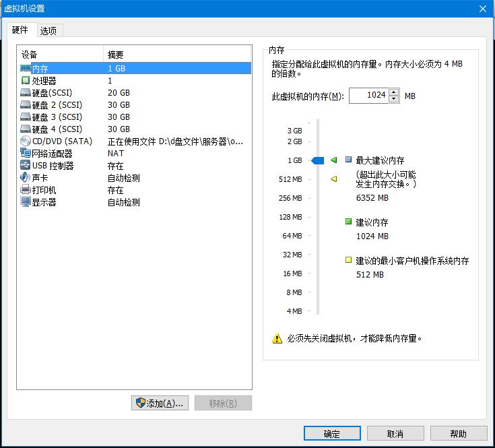
Task: Click the CD/DVD file path summary text
Action: pos(175,141)
